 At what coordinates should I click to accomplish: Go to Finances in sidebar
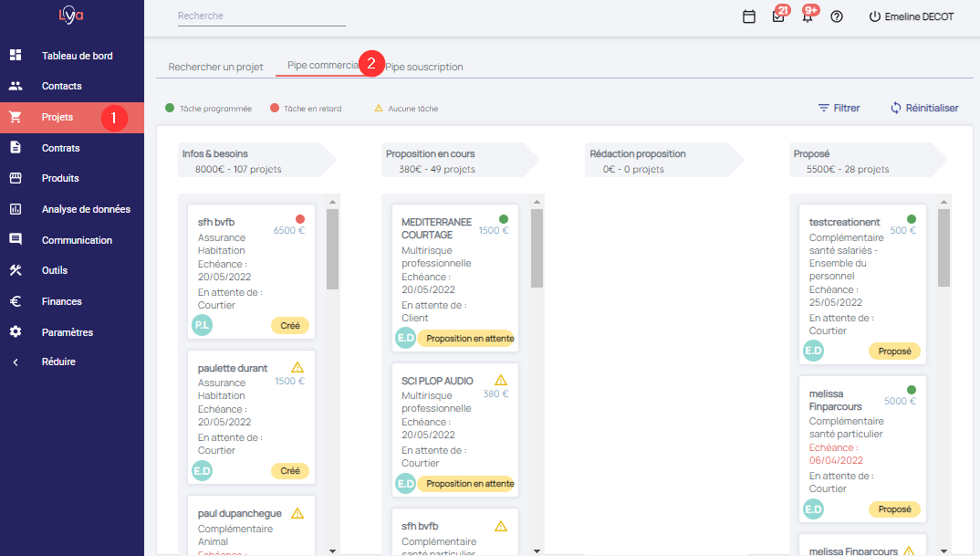[x=61, y=301]
